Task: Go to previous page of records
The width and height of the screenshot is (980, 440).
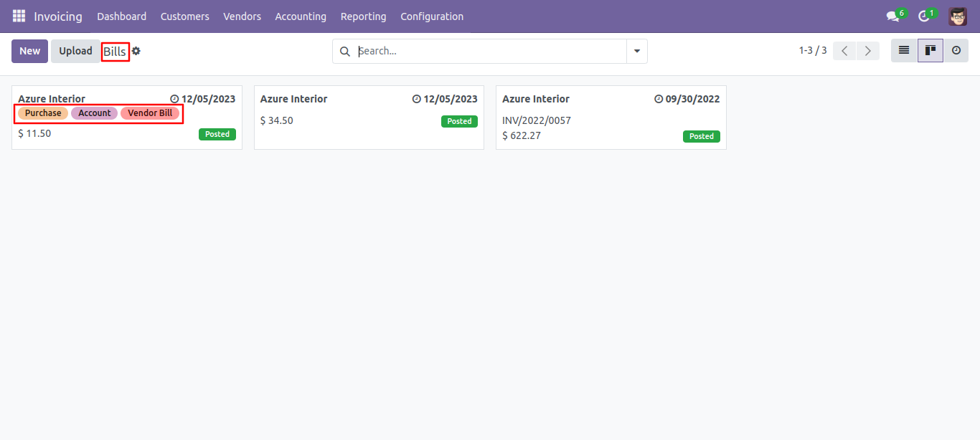Action: (844, 51)
